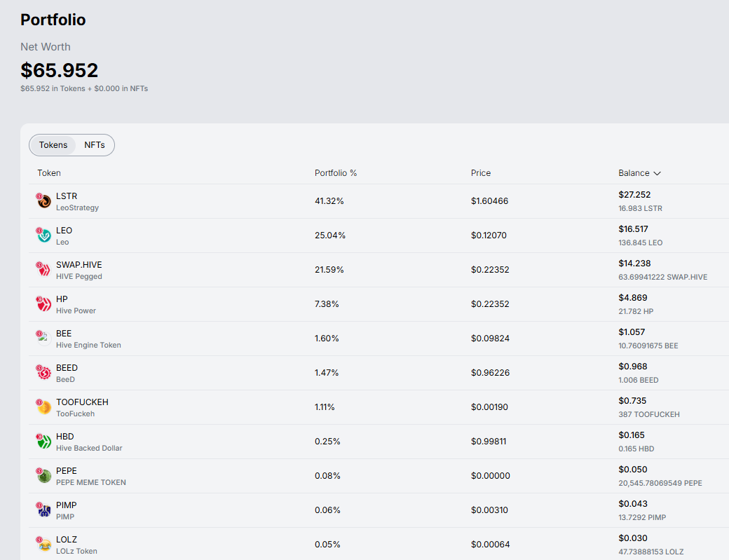
Task: Click the HIVE Pegged subtitle
Action: 79,277
